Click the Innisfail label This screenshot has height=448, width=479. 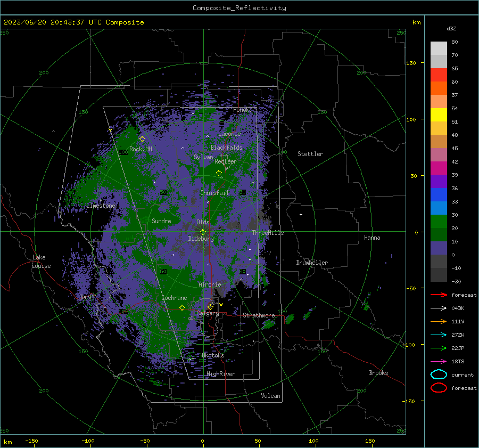214,193
